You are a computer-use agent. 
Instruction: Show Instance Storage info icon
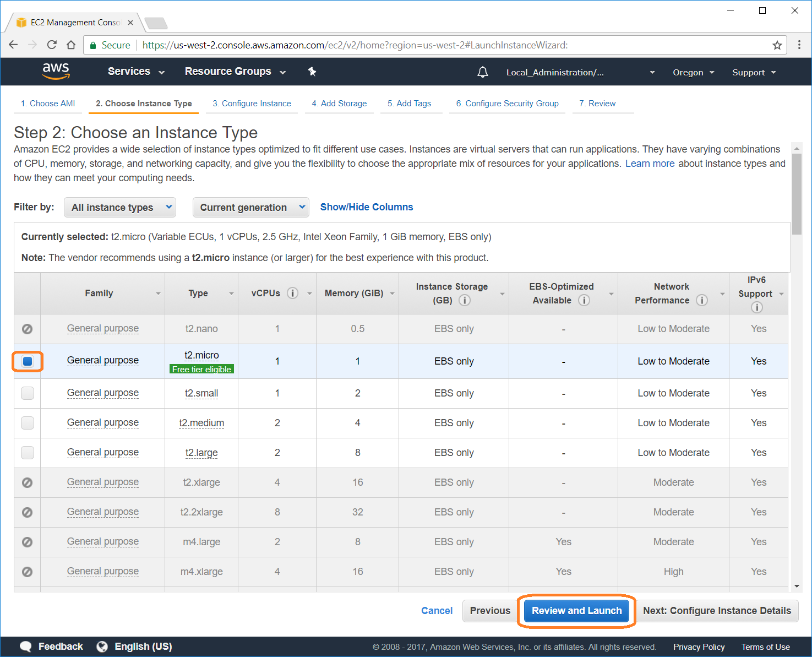pos(465,300)
